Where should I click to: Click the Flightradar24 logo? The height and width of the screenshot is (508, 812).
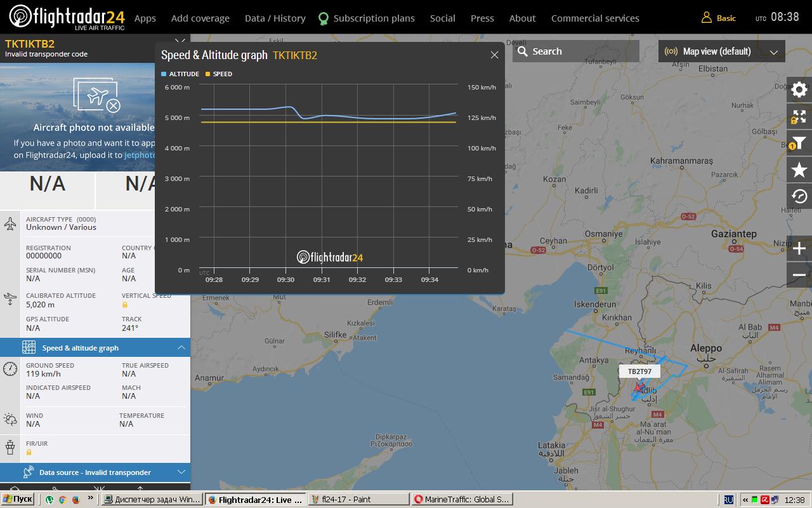point(67,17)
